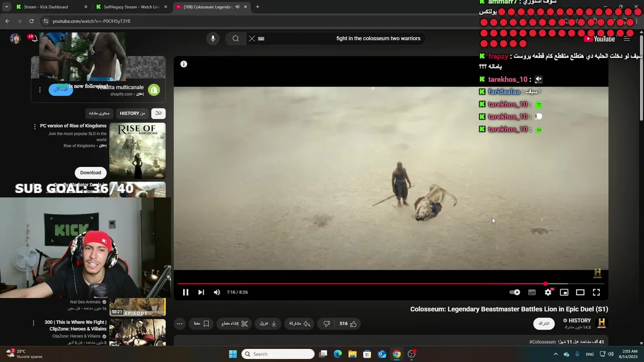Open a new browser tab
644x362 pixels.
coord(258,7)
